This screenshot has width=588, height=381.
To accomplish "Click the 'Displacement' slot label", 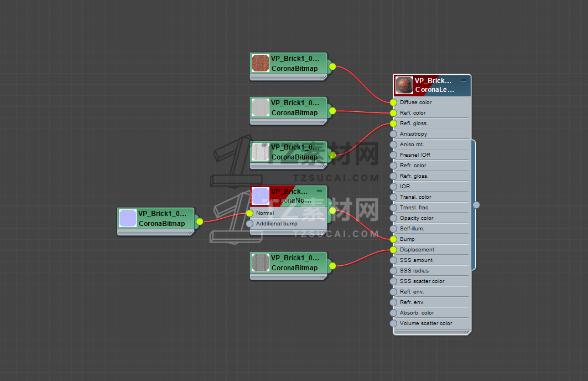I will point(417,250).
